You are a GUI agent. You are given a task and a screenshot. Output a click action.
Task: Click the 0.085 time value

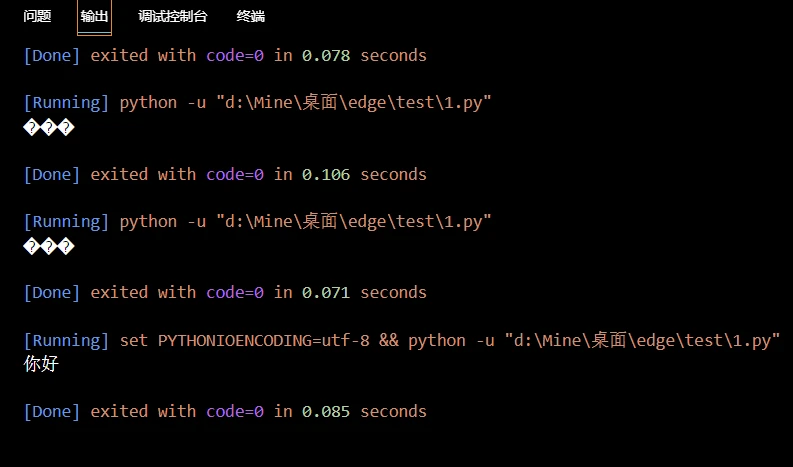point(326,411)
